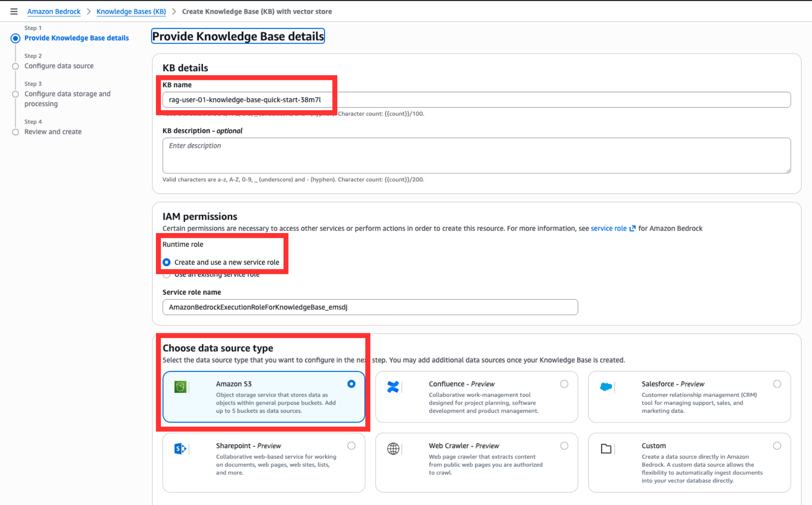Image resolution: width=812 pixels, height=505 pixels.
Task: Click the Salesforce cloud icon
Action: [606, 387]
